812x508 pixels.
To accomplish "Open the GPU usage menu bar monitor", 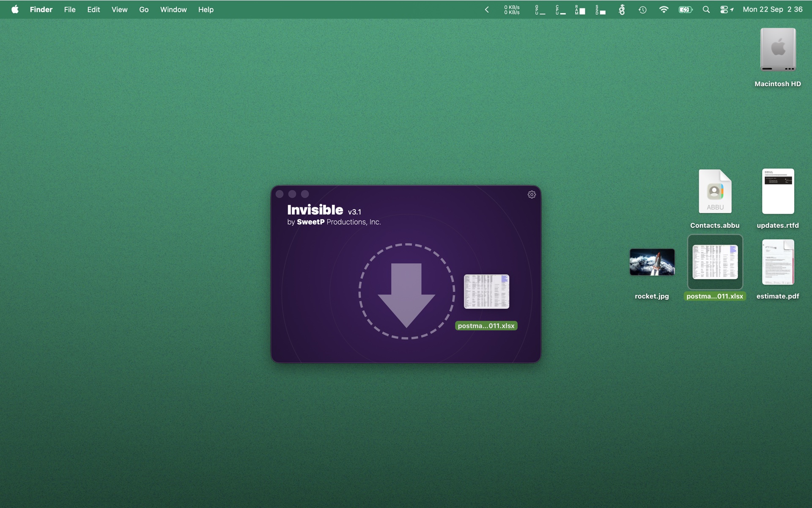I will (x=540, y=10).
